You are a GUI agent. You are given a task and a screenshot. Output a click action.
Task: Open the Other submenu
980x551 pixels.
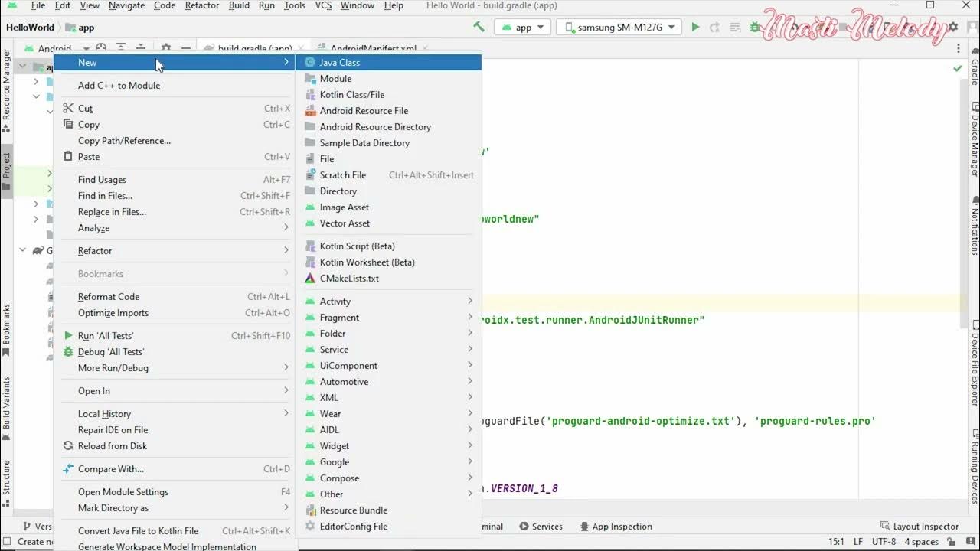[388, 494]
